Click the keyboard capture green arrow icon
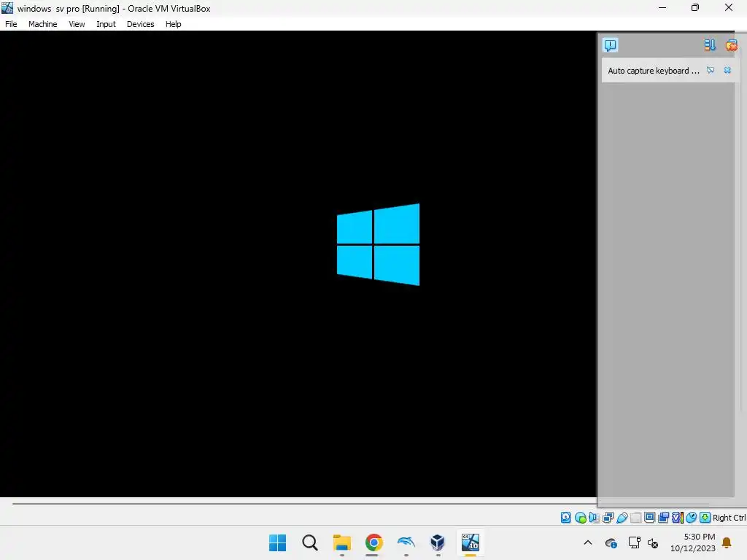 point(705,518)
